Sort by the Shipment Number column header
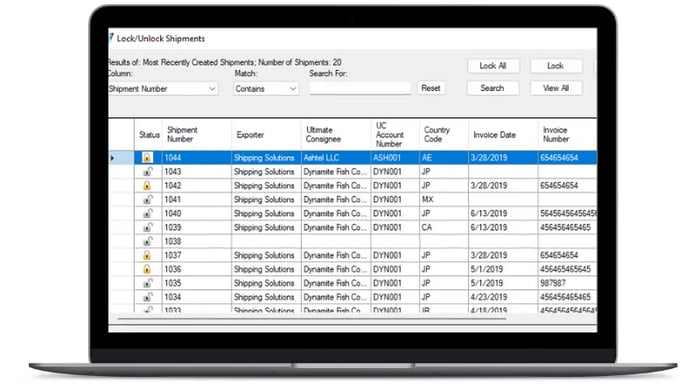 [x=196, y=134]
